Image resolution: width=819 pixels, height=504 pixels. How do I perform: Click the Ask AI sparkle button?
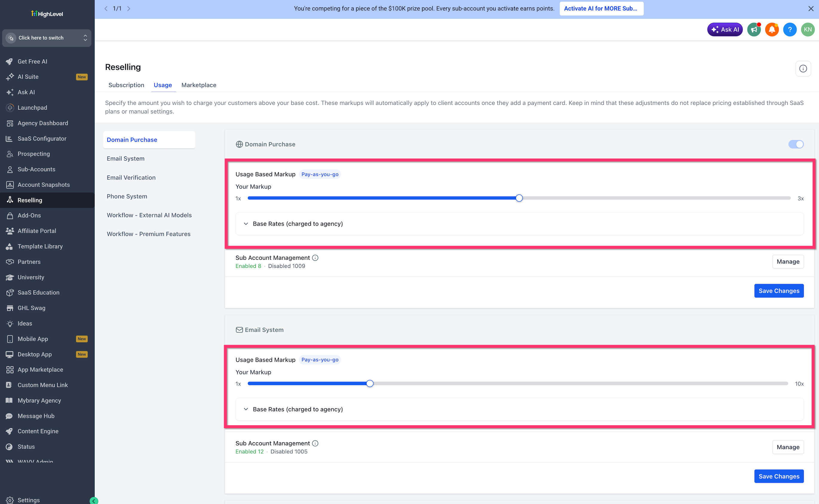coord(725,30)
